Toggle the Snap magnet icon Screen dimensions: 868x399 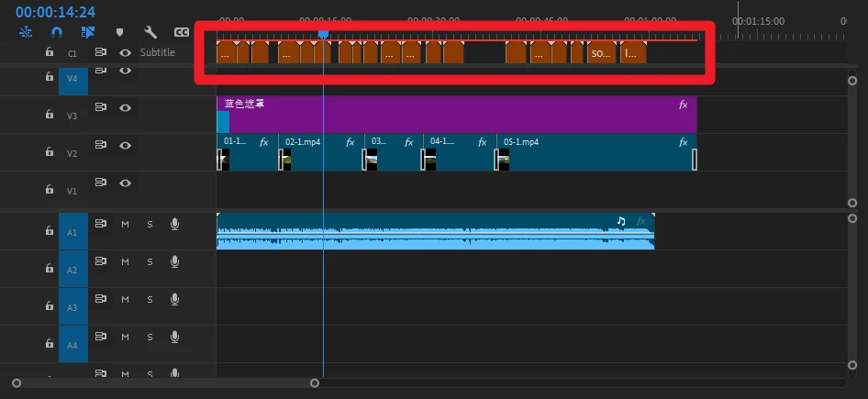(x=57, y=33)
